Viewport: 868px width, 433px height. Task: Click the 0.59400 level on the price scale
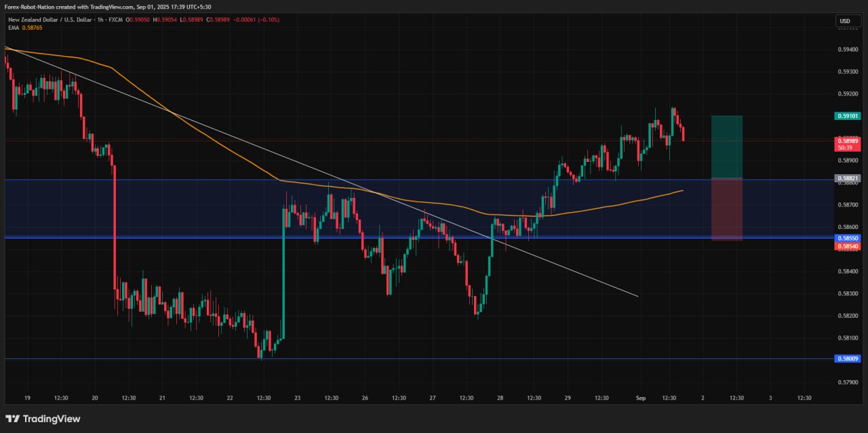pyautogui.click(x=847, y=49)
